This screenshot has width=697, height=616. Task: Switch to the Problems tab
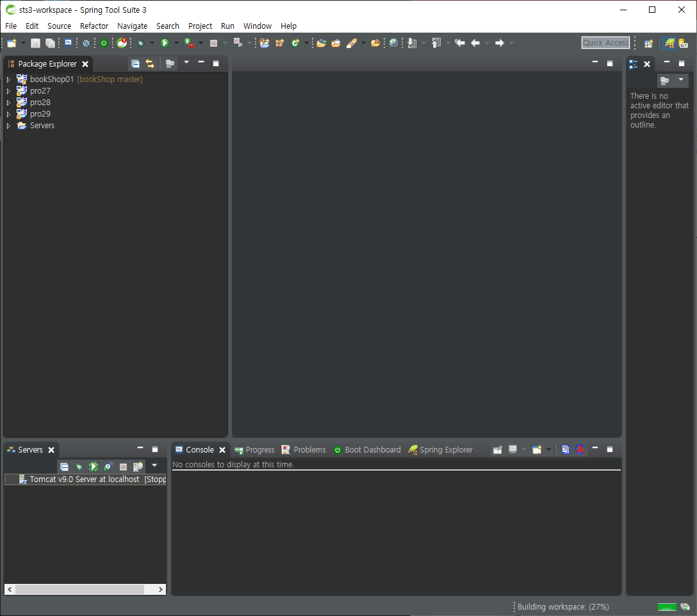(304, 450)
